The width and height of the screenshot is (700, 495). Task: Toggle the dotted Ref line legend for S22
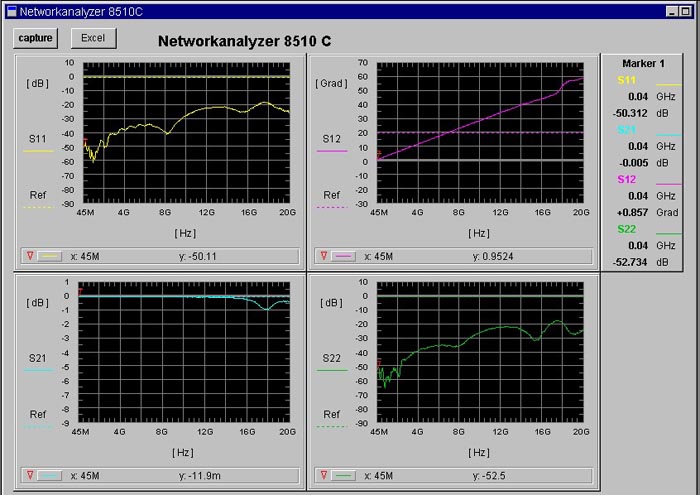pos(331,426)
